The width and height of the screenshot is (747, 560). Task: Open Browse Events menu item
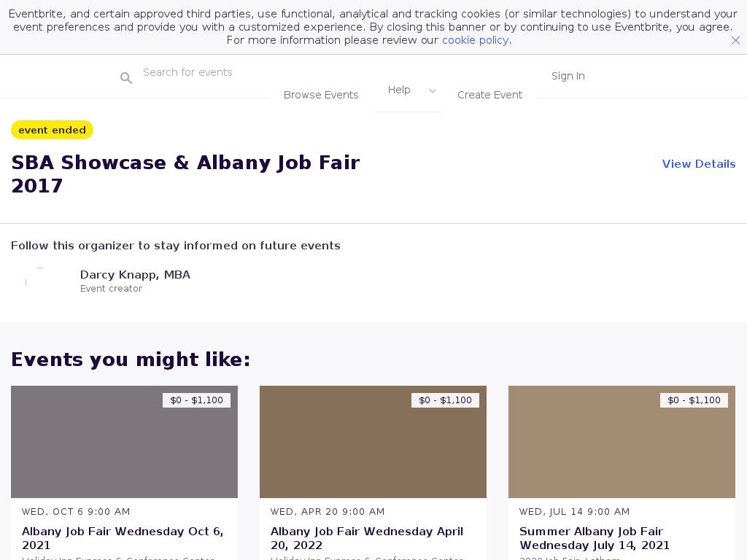click(321, 95)
